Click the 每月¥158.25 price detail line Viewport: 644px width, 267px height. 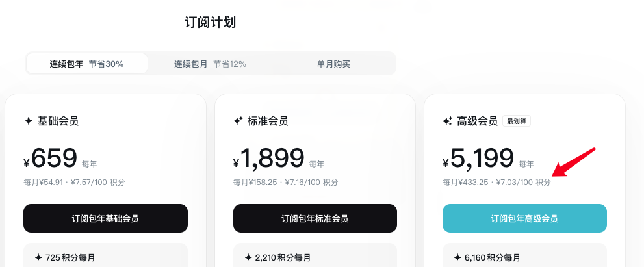(285, 183)
